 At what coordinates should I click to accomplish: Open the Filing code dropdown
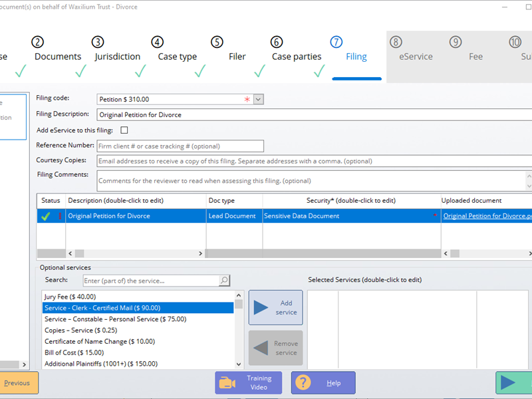(x=259, y=99)
